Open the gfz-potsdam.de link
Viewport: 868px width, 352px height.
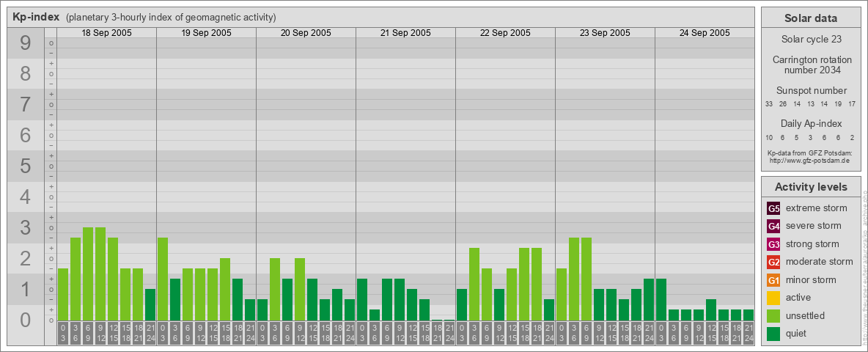(809, 161)
